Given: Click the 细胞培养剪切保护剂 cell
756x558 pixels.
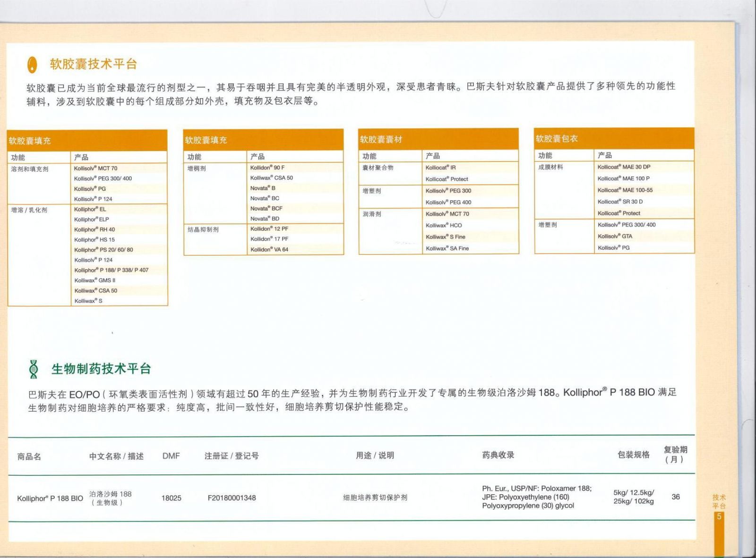Looking at the screenshot, I should click(375, 498).
